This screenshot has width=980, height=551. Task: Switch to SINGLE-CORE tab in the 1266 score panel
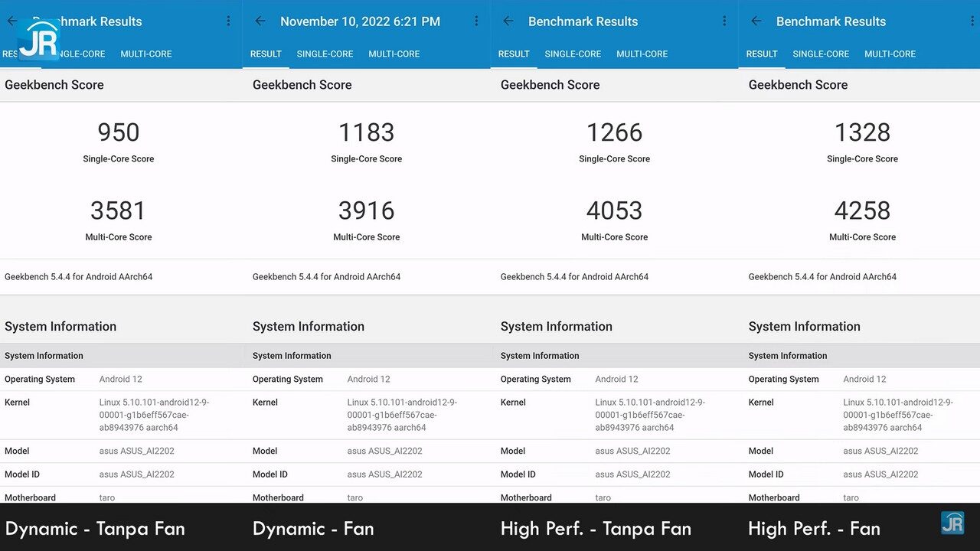pyautogui.click(x=573, y=54)
